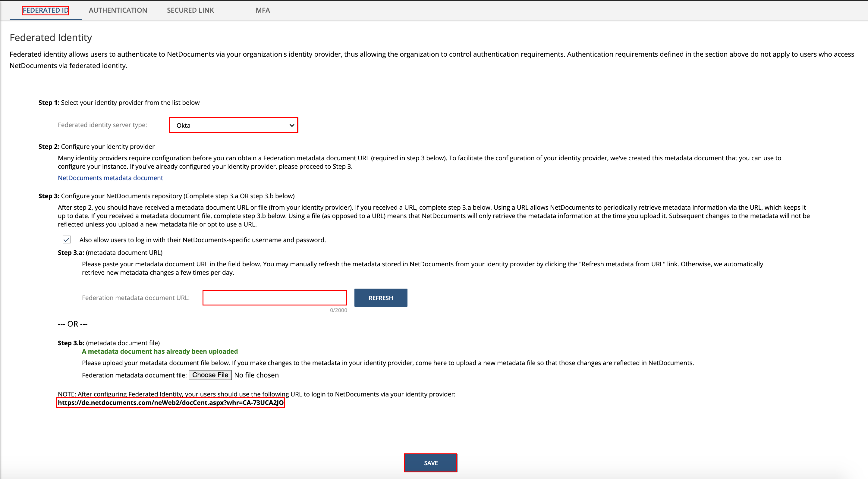Click the chevron arrow of server type dropdown
The image size is (868, 479).
[x=292, y=125]
